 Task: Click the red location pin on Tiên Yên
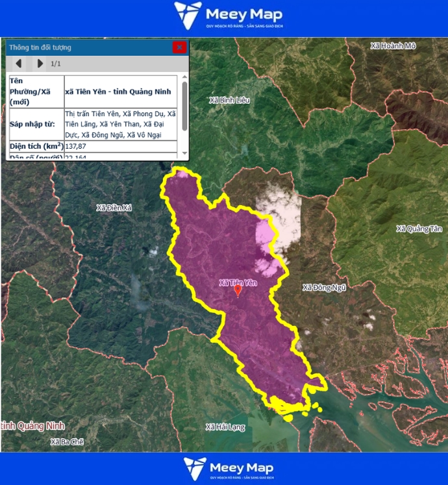point(238,291)
